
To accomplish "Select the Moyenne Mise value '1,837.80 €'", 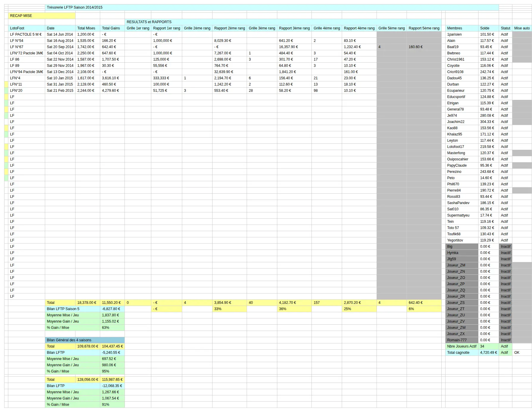I will coord(112,315).
